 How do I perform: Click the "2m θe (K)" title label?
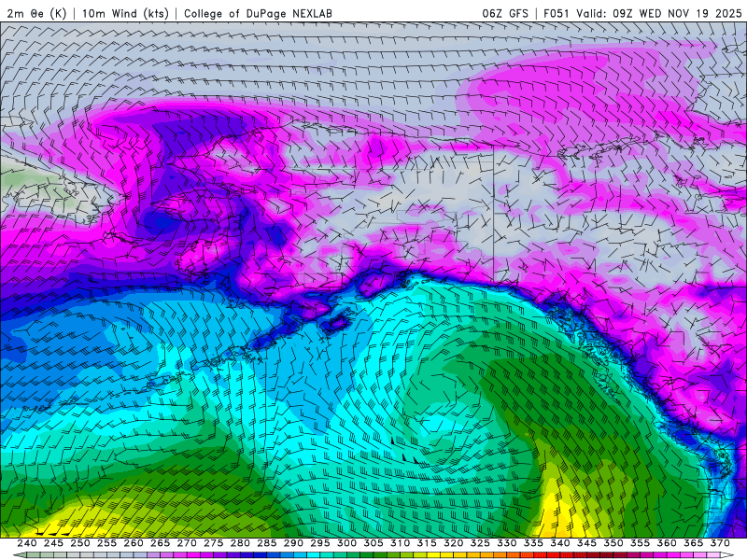pos(36,13)
